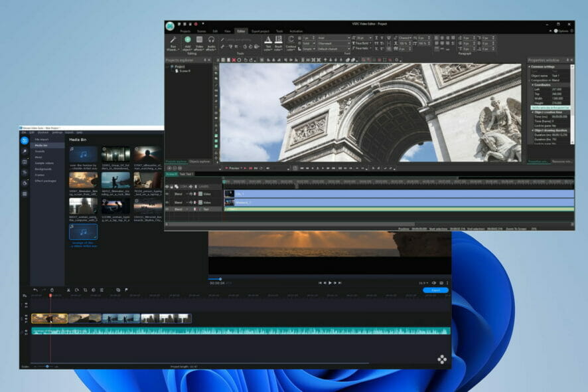Switch to VSDC Projects ribbon tab
Viewport: 588px width, 392px height.
[x=185, y=31]
